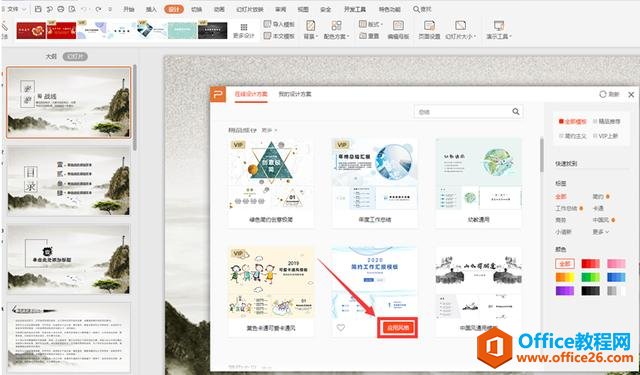The height and width of the screenshot is (375, 640).
Task: Pick the green color filter swatch
Action: click(x=590, y=277)
